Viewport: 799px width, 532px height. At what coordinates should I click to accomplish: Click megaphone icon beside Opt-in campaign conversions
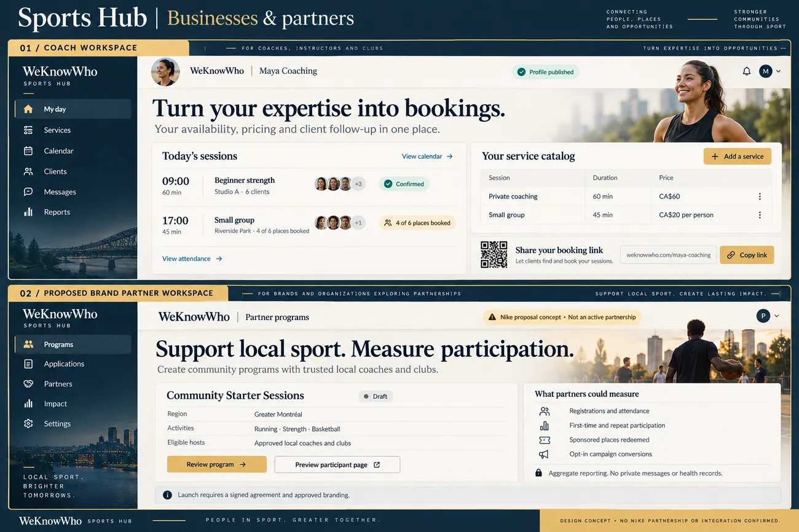pos(544,455)
